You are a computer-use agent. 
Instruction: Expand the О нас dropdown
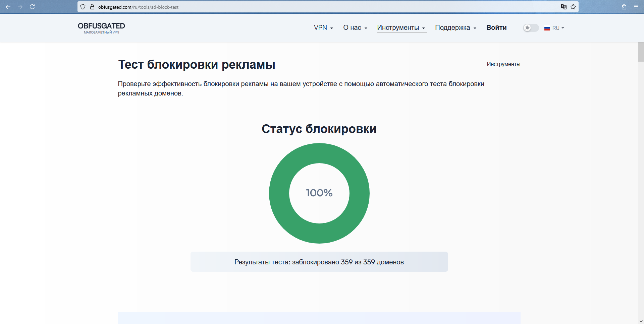pos(355,27)
